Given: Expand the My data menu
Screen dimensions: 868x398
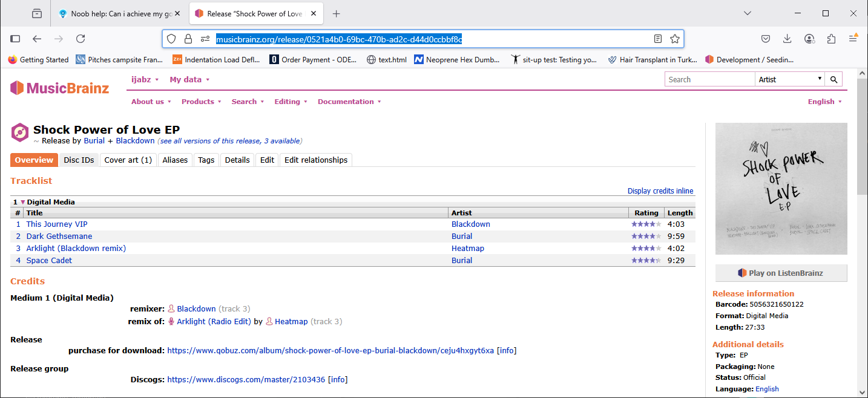Looking at the screenshot, I should [x=189, y=79].
